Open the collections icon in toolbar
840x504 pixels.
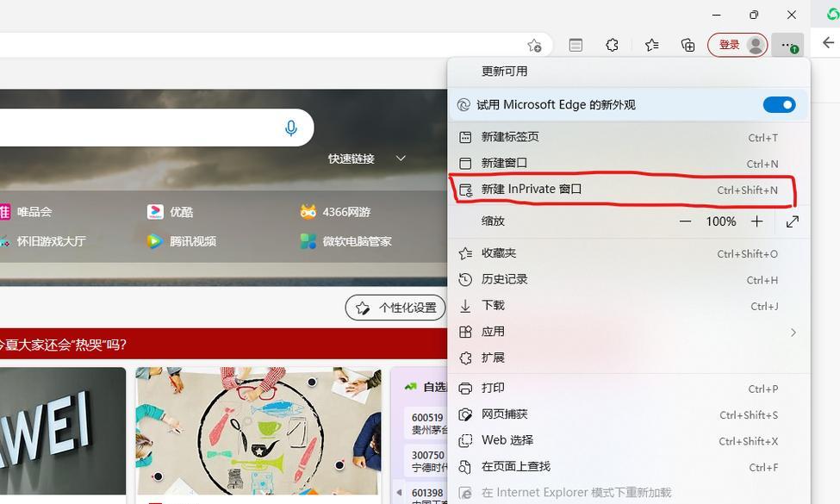pos(688,45)
